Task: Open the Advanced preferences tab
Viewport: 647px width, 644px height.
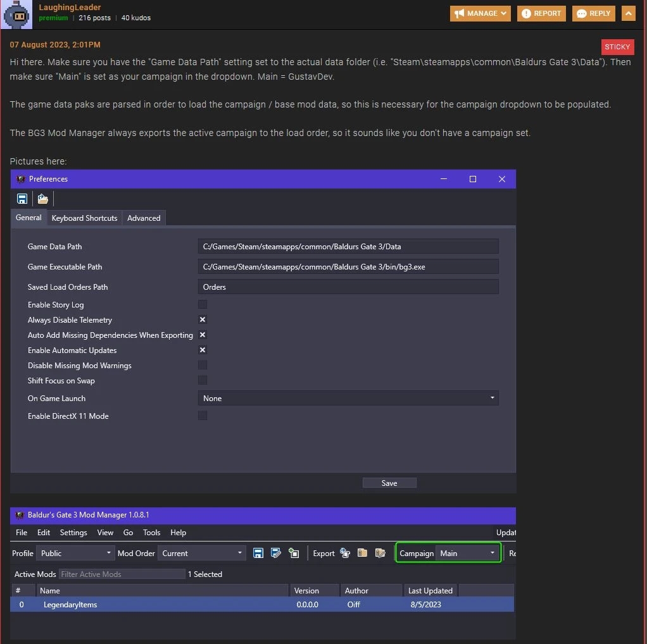Action: pos(144,218)
